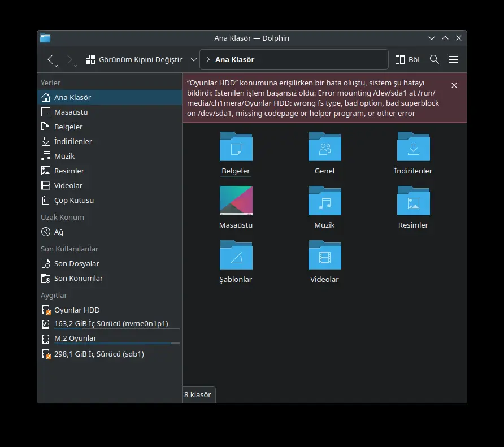Click the nvme0n1p1 capacity bar
Screen dimensions: 504x447
click(117, 329)
